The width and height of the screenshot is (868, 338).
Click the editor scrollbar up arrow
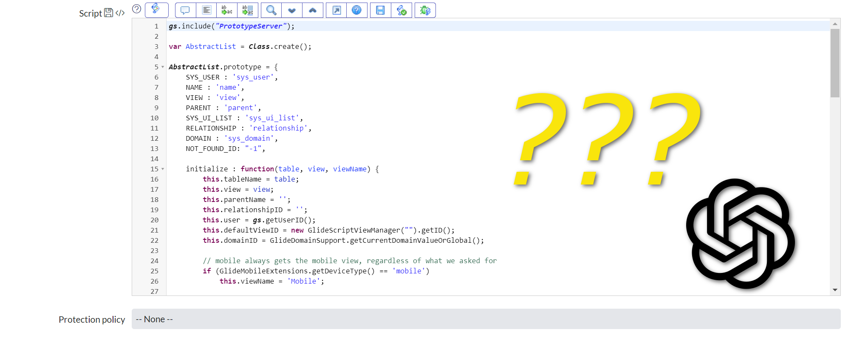click(835, 24)
